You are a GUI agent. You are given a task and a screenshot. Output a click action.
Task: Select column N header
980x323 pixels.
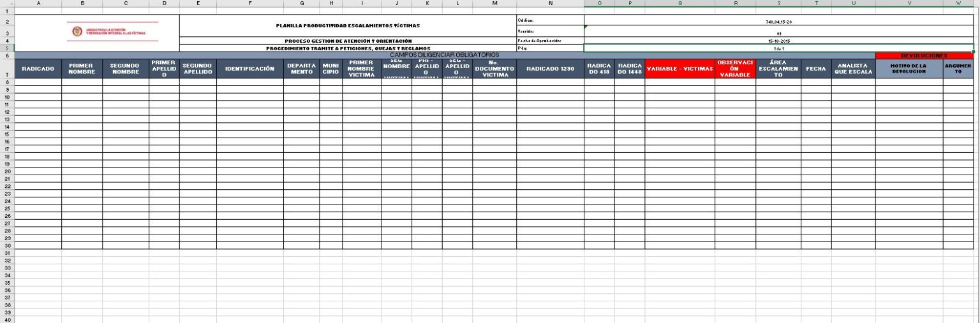pos(550,3)
